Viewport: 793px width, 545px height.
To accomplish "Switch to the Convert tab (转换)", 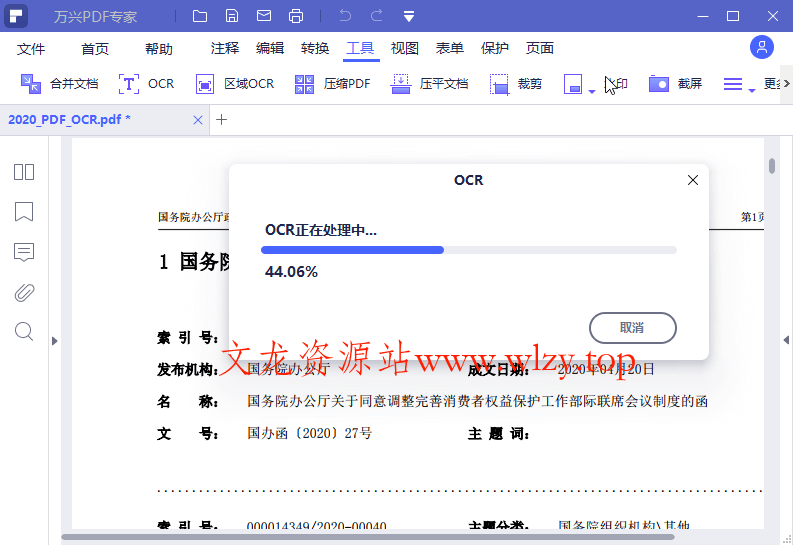I will 315,48.
